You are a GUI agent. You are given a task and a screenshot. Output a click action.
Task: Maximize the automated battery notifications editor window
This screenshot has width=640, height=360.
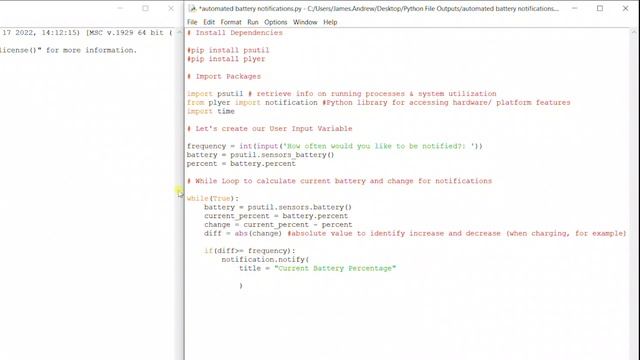[600, 8]
